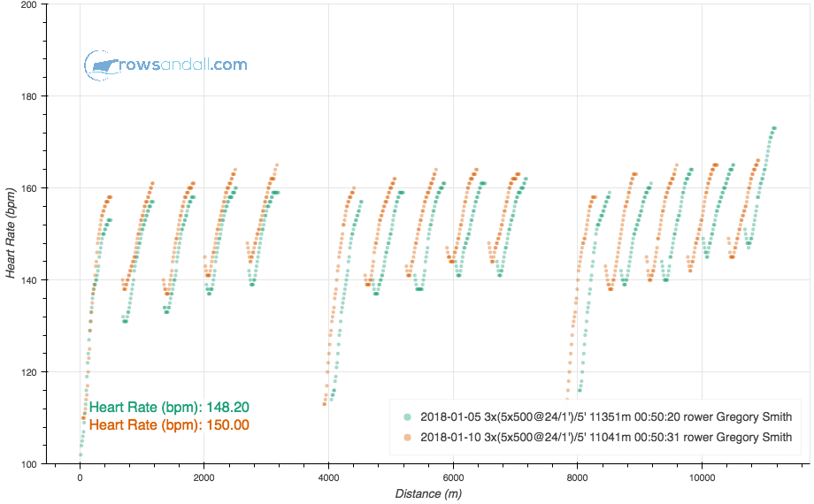
Task: Click the green Heart Rate 148.20 label
Action: point(169,408)
